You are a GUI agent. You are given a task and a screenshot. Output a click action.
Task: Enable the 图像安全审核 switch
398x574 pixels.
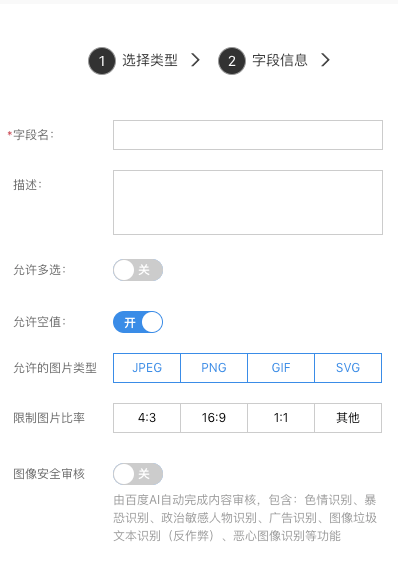tap(138, 474)
